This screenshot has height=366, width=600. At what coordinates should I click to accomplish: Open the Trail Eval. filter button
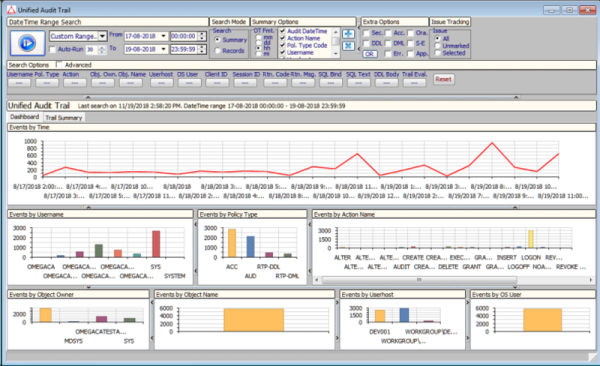tap(414, 82)
